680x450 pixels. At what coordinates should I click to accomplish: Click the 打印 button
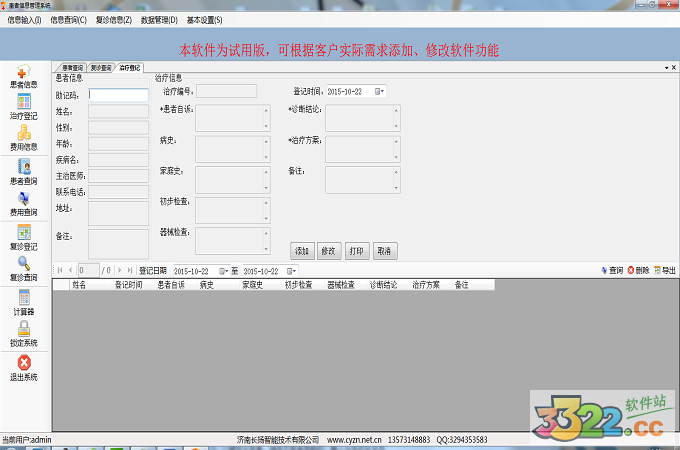click(x=356, y=251)
